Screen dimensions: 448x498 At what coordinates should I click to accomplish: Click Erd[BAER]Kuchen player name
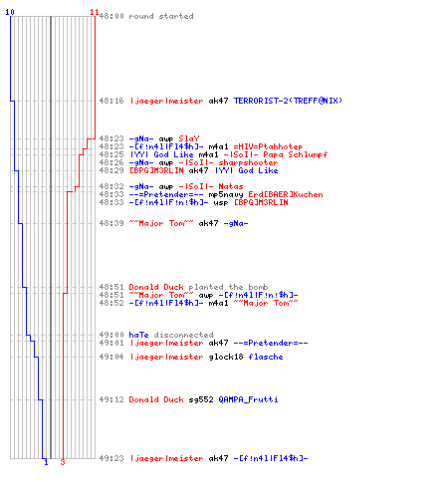286,194
